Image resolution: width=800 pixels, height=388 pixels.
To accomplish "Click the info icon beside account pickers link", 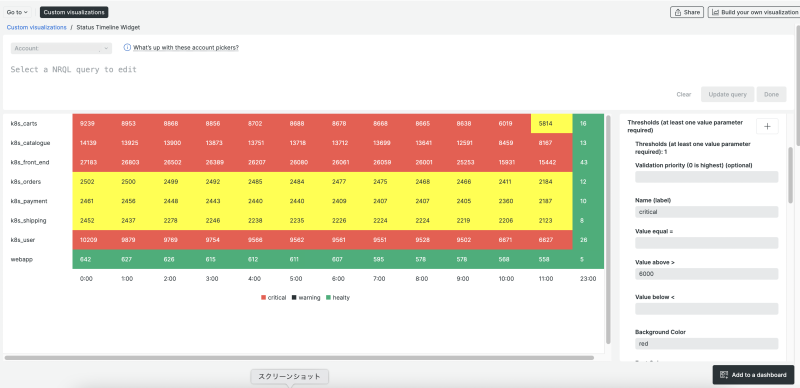I will [127, 47].
